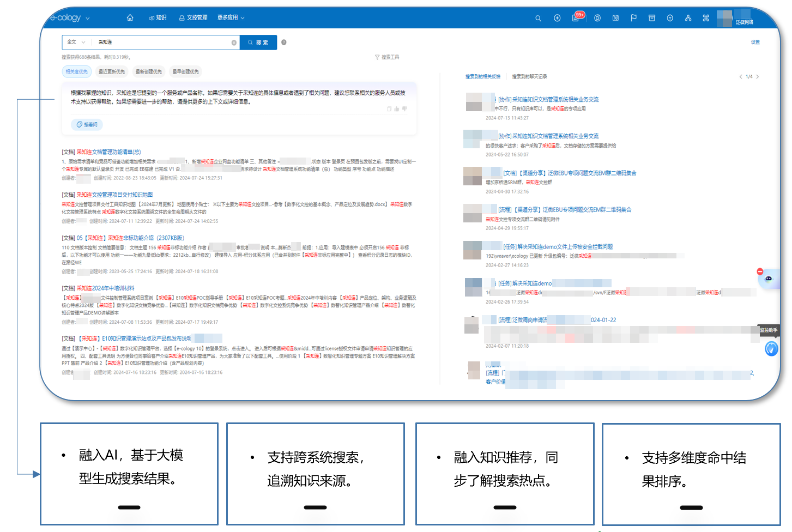The width and height of the screenshot is (792, 532).
Task: Click the 监控助手 label
Action: click(769, 330)
